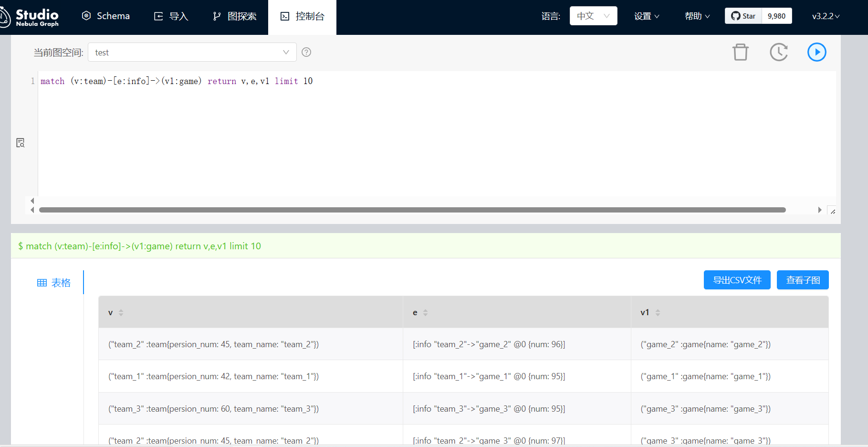This screenshot has width=868, height=447.
Task: Open the 9,980 star count link
Action: (x=777, y=16)
